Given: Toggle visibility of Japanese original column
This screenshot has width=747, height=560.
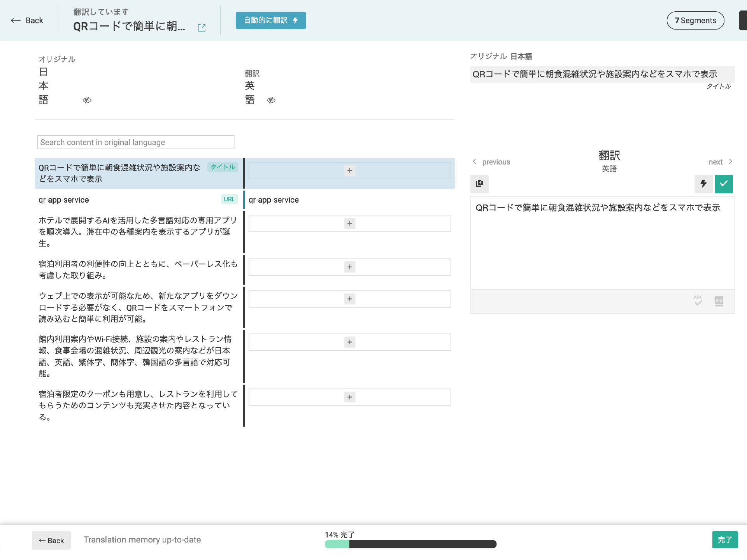Looking at the screenshot, I should [87, 100].
